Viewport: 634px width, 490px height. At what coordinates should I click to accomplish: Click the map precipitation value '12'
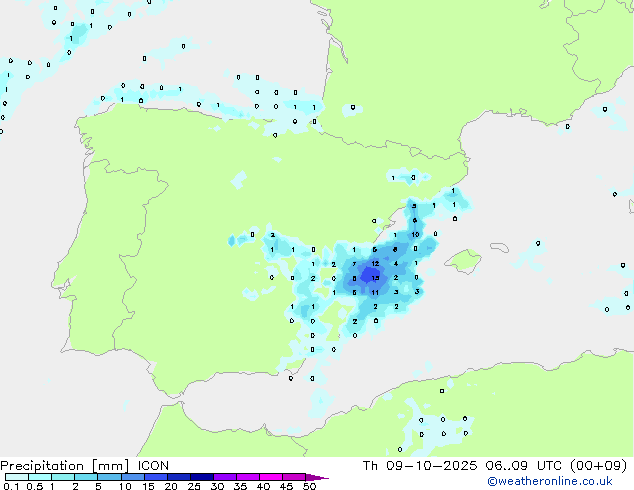coord(375,264)
